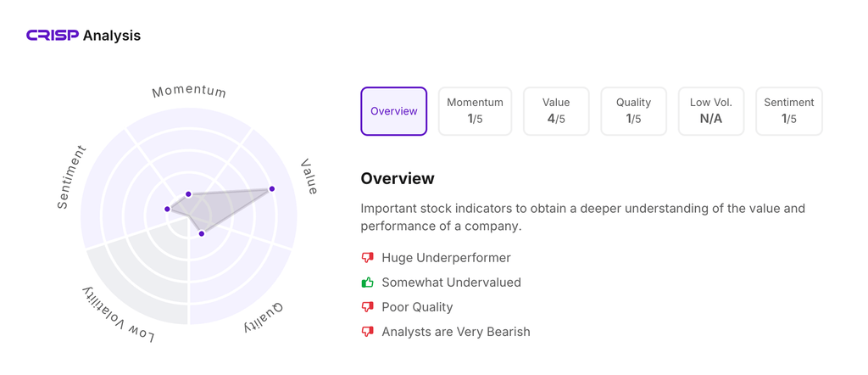Click the Sentiment data point on radar chart
This screenshot has width=868, height=375.
pos(168,209)
